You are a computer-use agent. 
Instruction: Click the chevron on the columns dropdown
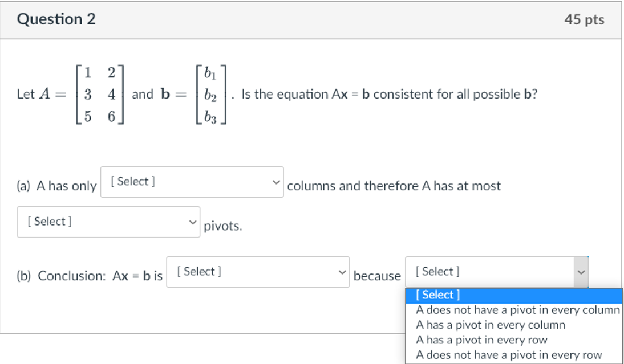(x=277, y=181)
